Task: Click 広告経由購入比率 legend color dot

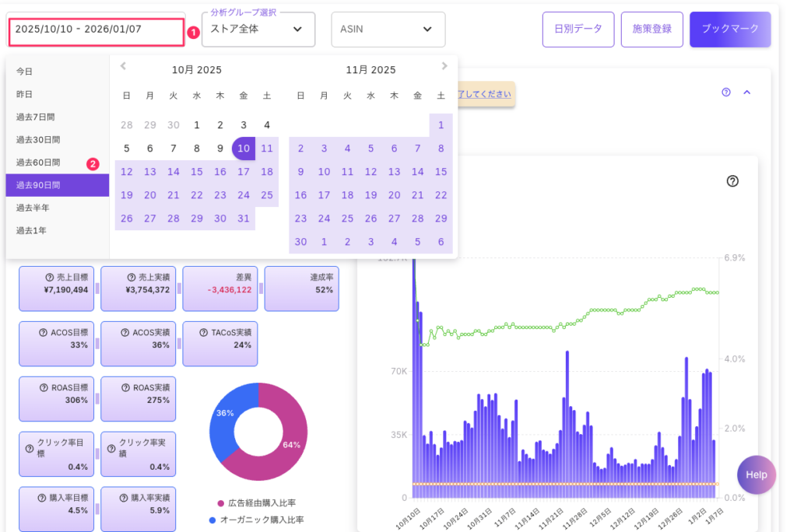Action: click(x=221, y=503)
